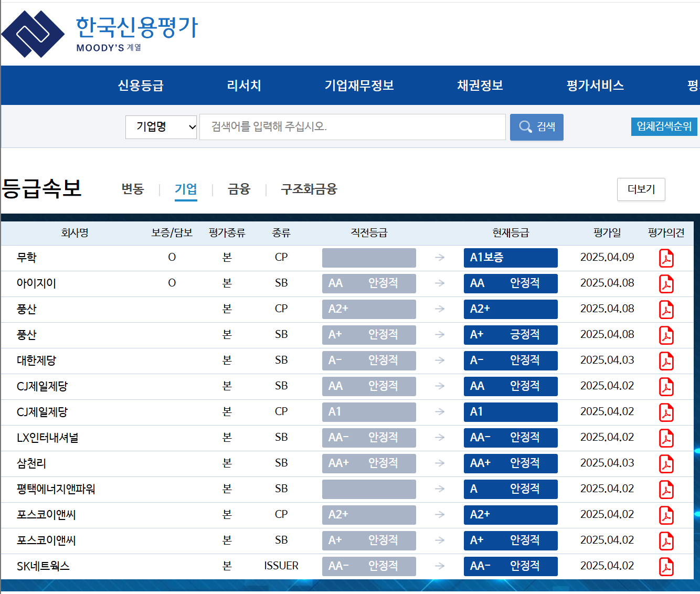
Task: Open the 기업명 search category dropdown
Action: point(161,126)
